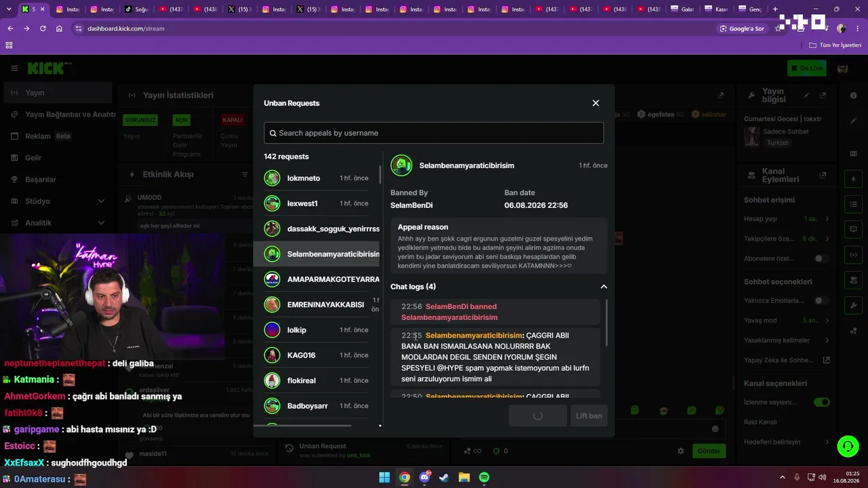Select the lolkip unban request
The image size is (868, 488).
tap(317, 330)
